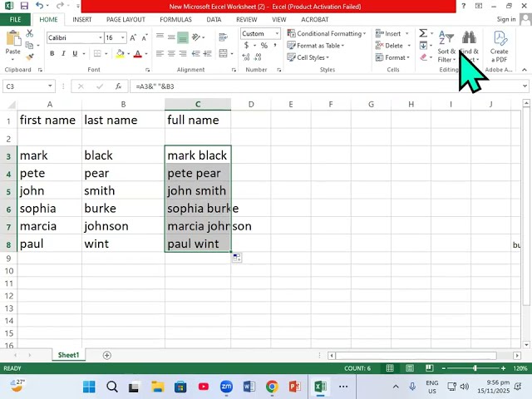Switch to the DATA tab
This screenshot has height=399, width=532.
point(214,19)
